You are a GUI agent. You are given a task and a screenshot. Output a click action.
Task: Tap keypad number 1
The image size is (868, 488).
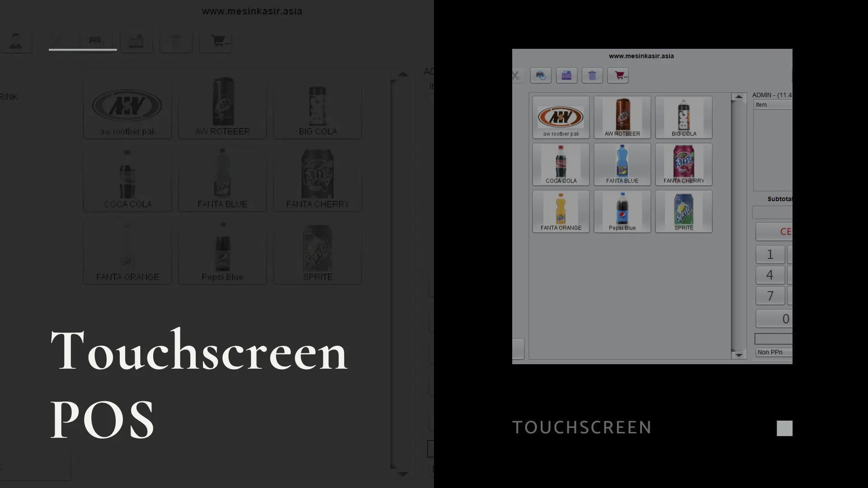(x=770, y=254)
